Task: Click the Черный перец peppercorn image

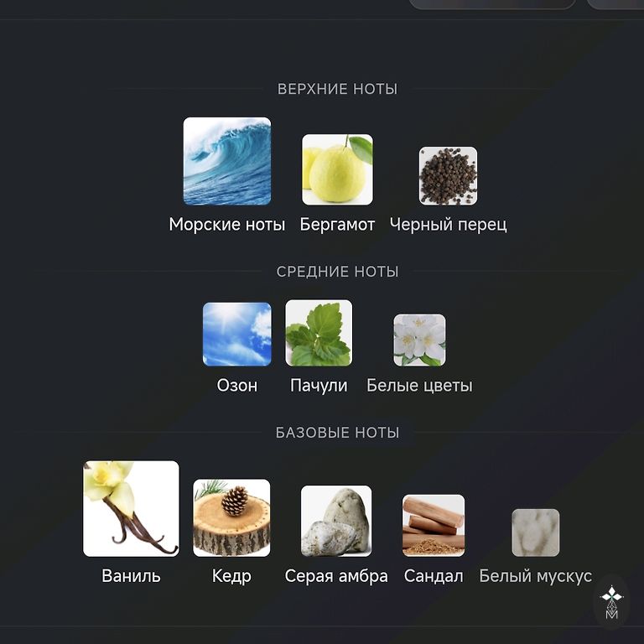Action: pyautogui.click(x=448, y=175)
